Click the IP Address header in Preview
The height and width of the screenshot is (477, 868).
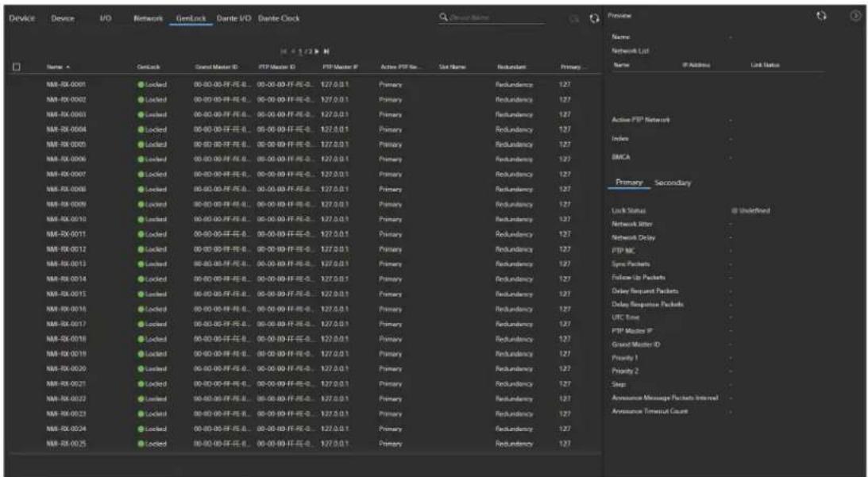[696, 65]
